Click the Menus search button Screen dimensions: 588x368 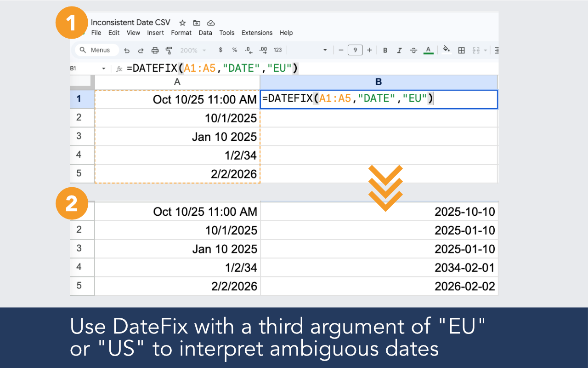click(x=96, y=50)
